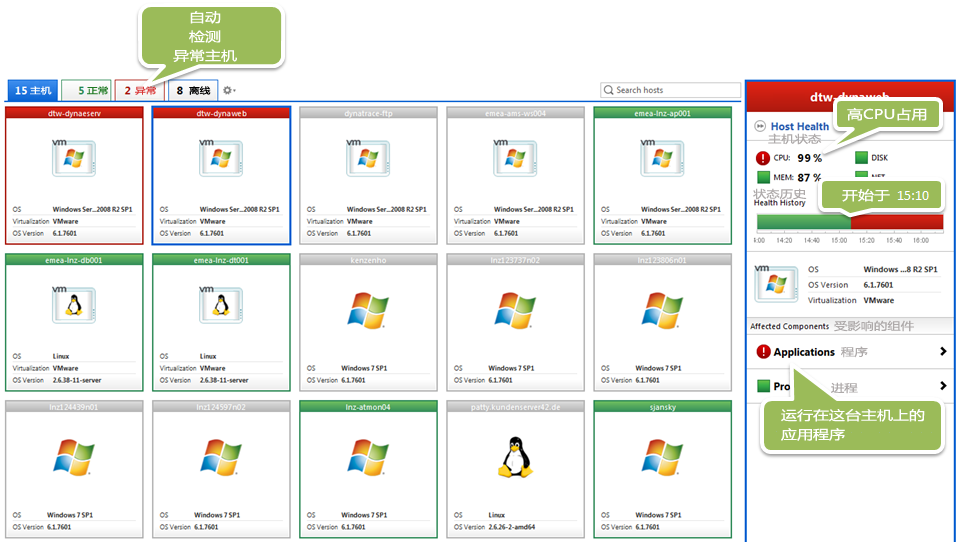This screenshot has height=542, width=958.
Task: Click the red CPU alert icon
Action: coord(764,157)
